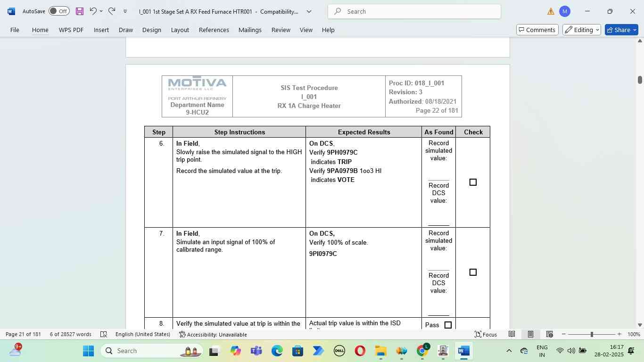
Task: Open the weather widget on taskbar
Action: click(x=16, y=351)
